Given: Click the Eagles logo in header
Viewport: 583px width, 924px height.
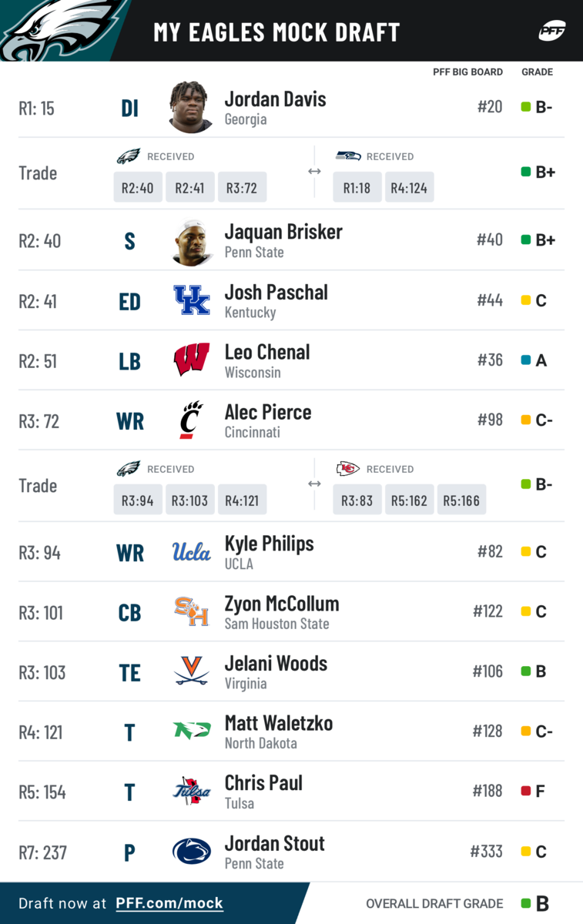Looking at the screenshot, I should pyautogui.click(x=58, y=31).
